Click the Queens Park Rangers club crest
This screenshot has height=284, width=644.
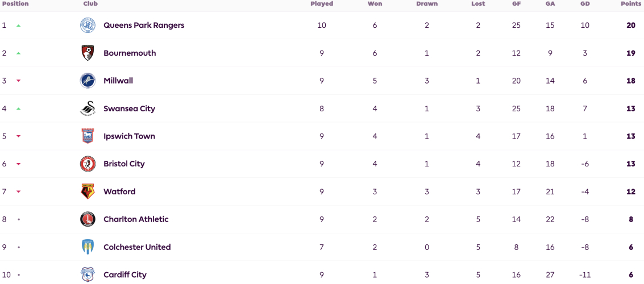click(88, 26)
